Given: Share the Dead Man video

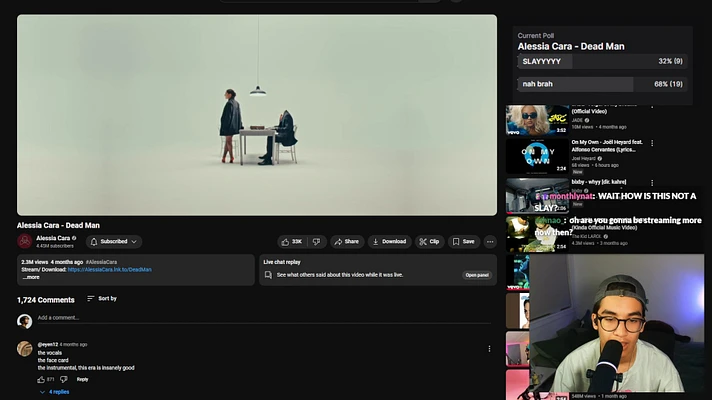Looking at the screenshot, I should pyautogui.click(x=346, y=242).
